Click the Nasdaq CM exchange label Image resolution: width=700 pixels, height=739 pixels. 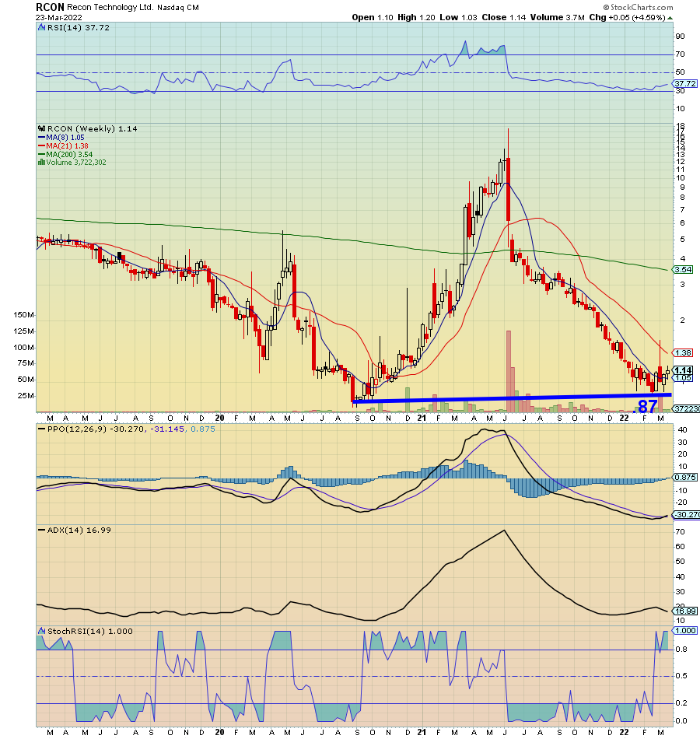178,8
